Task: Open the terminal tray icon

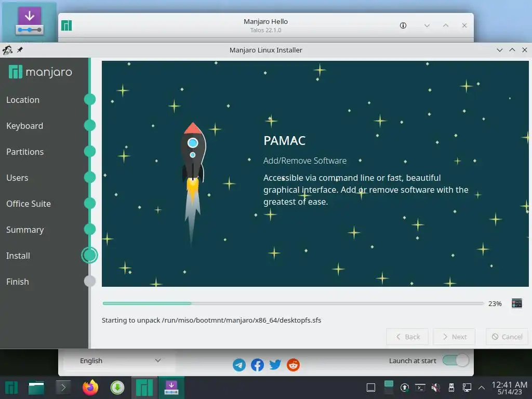Action: tap(420, 388)
